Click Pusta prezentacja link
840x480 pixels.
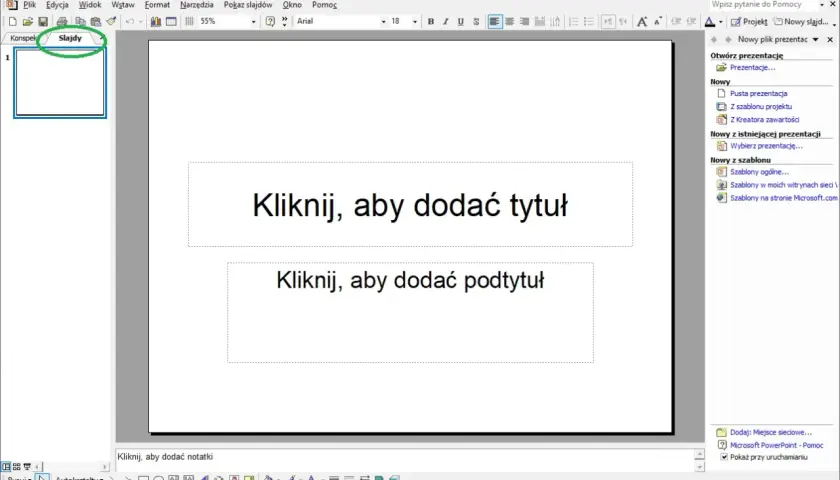click(x=758, y=94)
